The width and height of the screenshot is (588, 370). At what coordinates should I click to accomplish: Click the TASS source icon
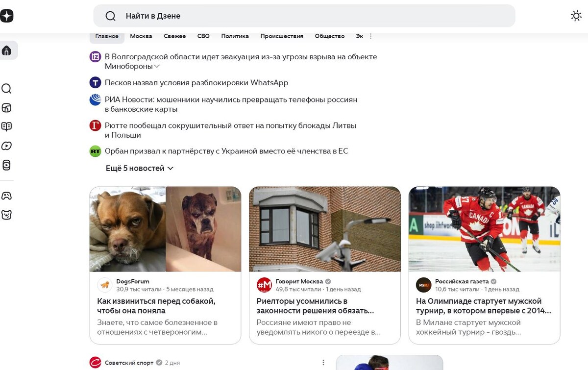click(x=95, y=82)
